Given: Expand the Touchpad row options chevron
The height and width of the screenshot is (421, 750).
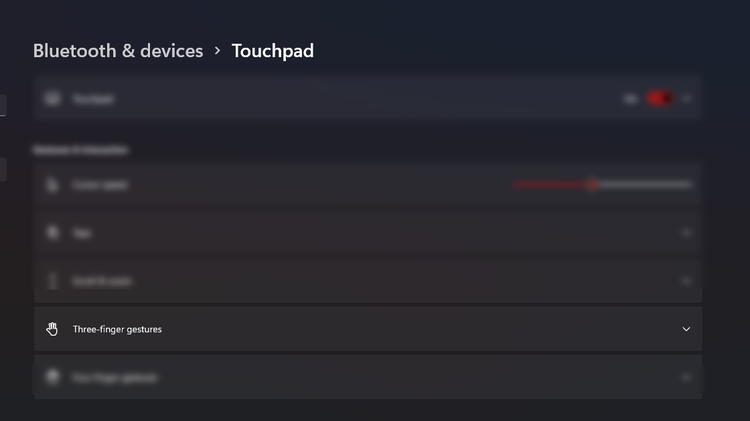Looking at the screenshot, I should click(686, 99).
